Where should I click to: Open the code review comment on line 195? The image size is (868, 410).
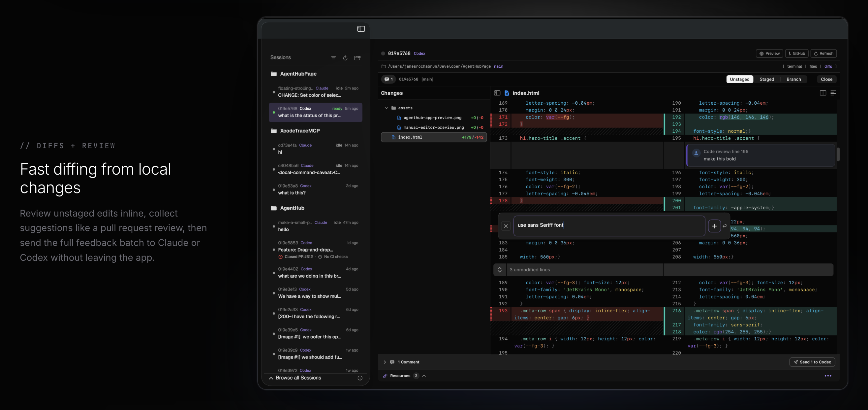(760, 155)
